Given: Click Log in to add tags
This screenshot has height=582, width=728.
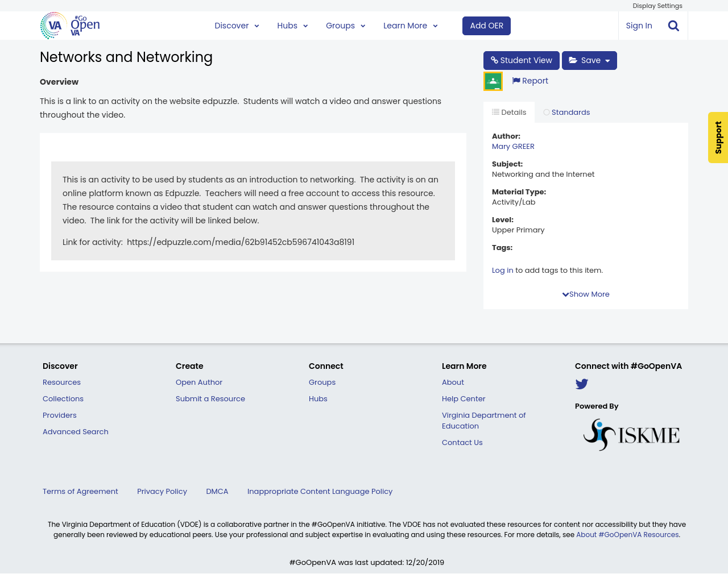Looking at the screenshot, I should (x=503, y=271).
